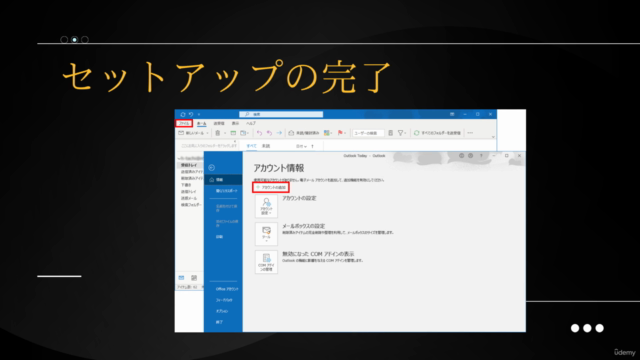Viewport: 640px width, 360px height.
Task: Select the 受信トレイ folder
Action: [x=189, y=165]
